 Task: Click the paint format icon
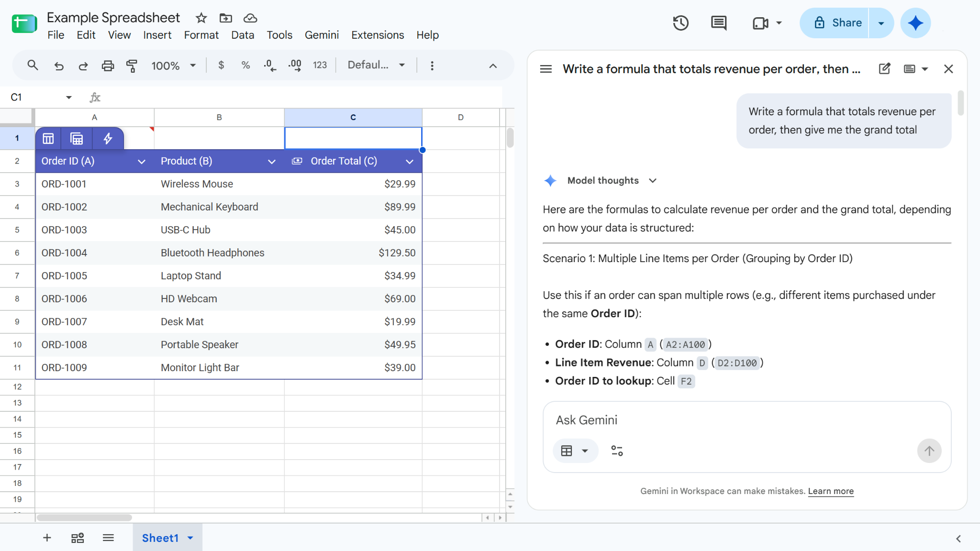click(132, 66)
